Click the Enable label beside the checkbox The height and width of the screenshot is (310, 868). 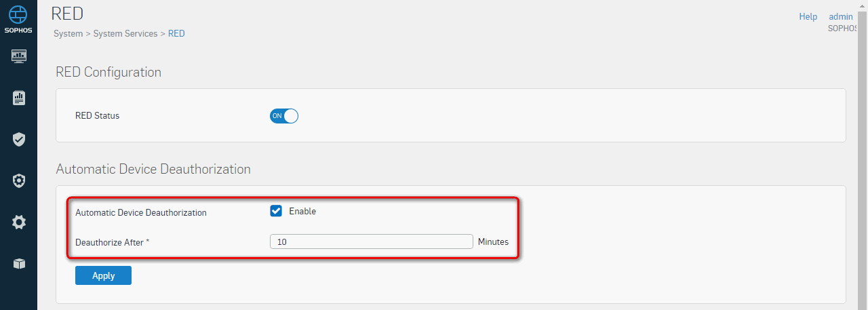tap(302, 211)
